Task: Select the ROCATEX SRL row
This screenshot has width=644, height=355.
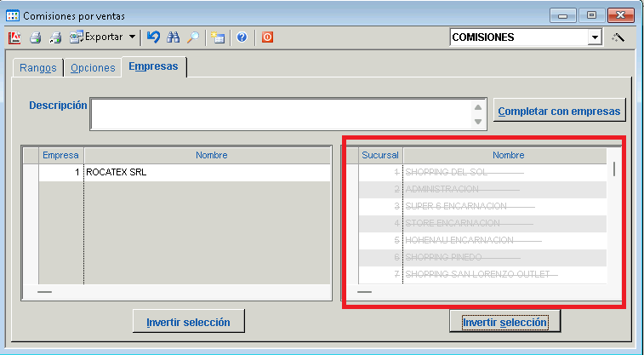Action: tap(204, 172)
